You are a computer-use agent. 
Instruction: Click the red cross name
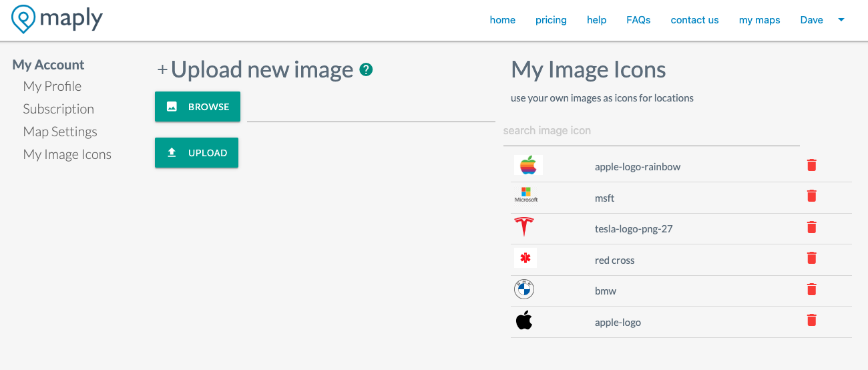click(615, 260)
